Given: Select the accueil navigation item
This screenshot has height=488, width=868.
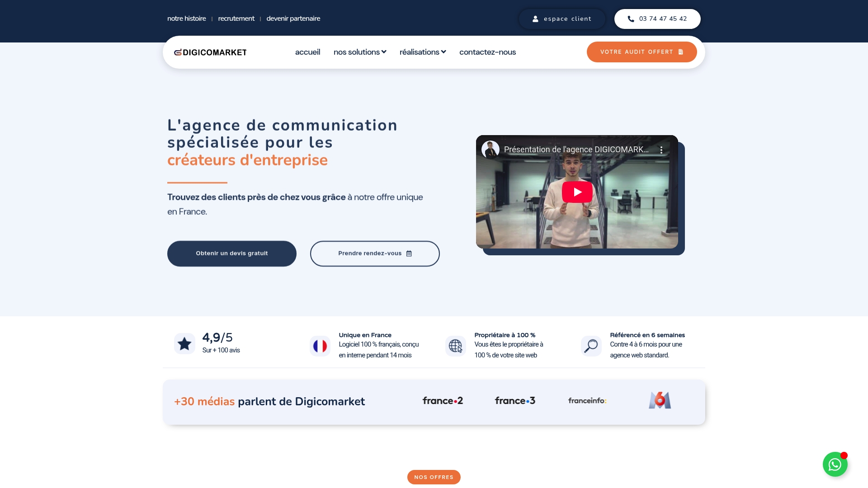Looking at the screenshot, I should pyautogui.click(x=307, y=52).
